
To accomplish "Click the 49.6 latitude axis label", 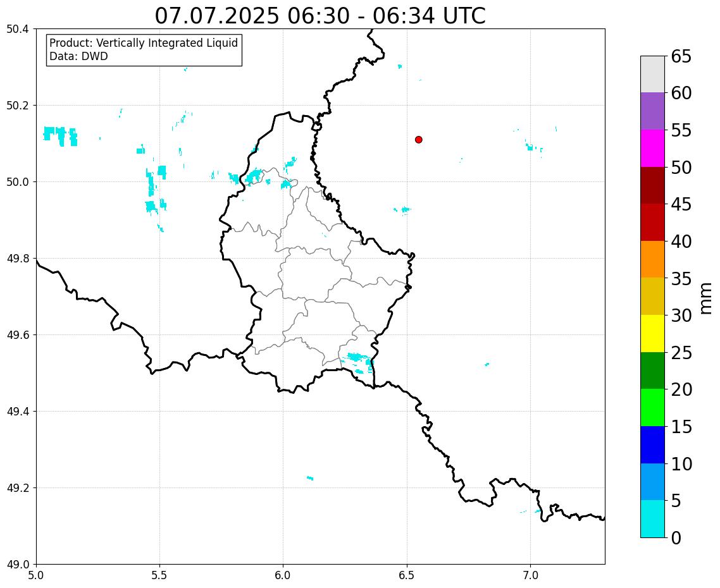I will coord(18,335).
